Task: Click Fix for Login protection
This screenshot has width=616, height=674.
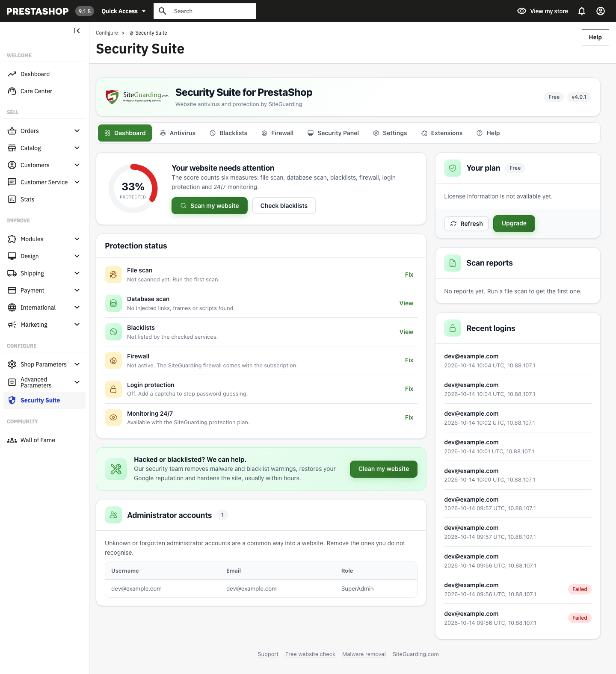Action: 409,389
